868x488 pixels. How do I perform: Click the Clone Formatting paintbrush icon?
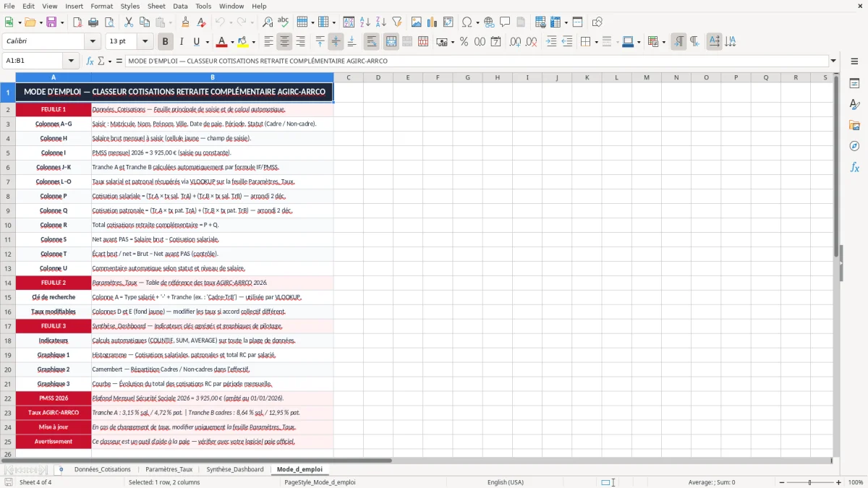pos(185,22)
